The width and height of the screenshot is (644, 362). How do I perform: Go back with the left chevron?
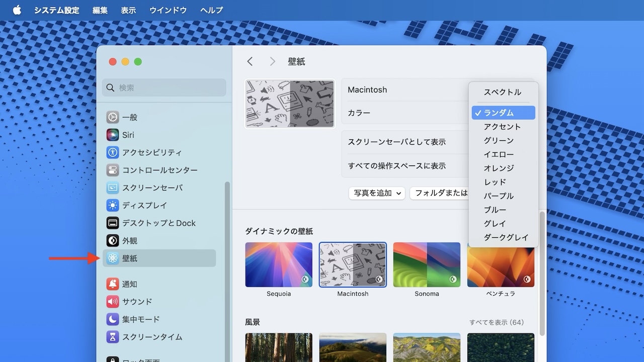pos(250,61)
